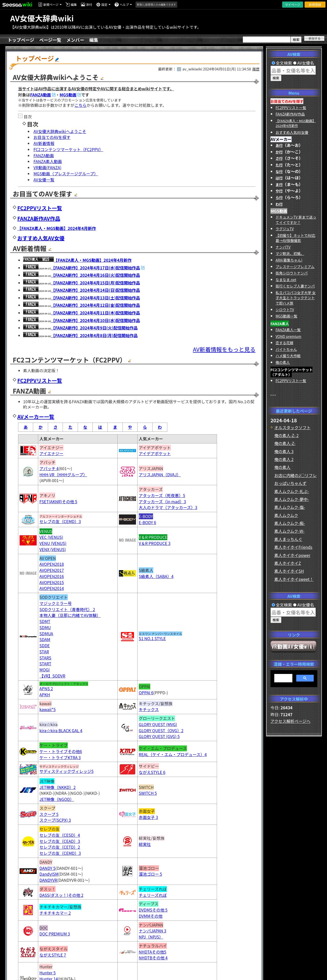Screen dimensions: 327x980
Task: Click 検索 button next to header search field
Action: pos(296,40)
